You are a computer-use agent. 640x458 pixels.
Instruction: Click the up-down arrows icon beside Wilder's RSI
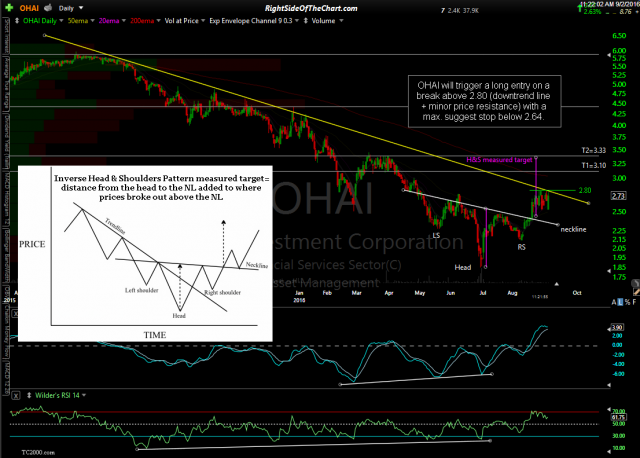pyautogui.click(x=29, y=395)
